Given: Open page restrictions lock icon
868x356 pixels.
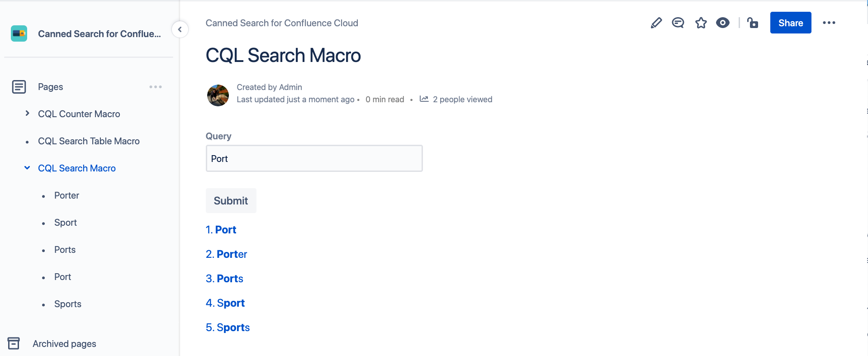Looking at the screenshot, I should click(753, 23).
